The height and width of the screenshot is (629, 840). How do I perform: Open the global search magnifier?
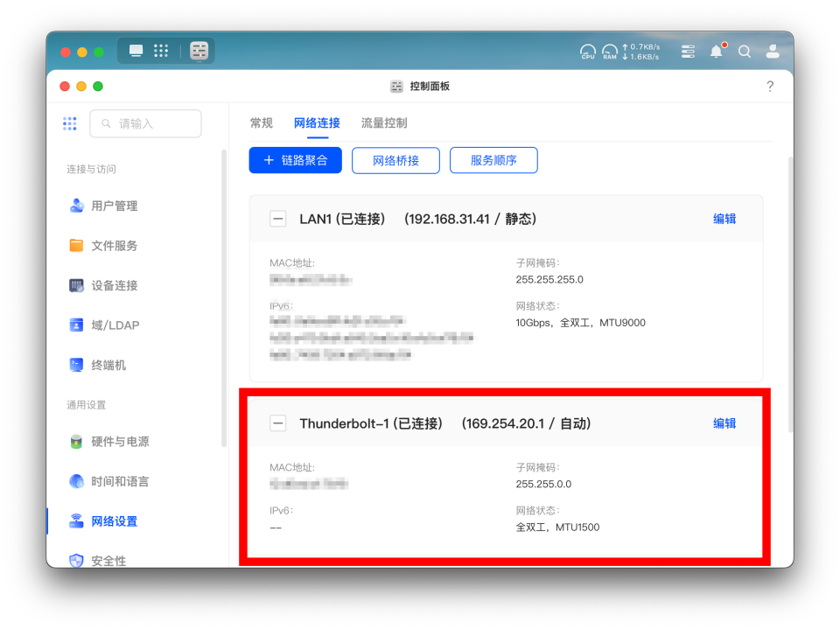(744, 52)
